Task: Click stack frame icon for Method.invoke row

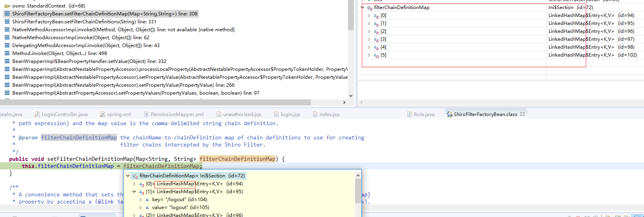Action: (7, 53)
